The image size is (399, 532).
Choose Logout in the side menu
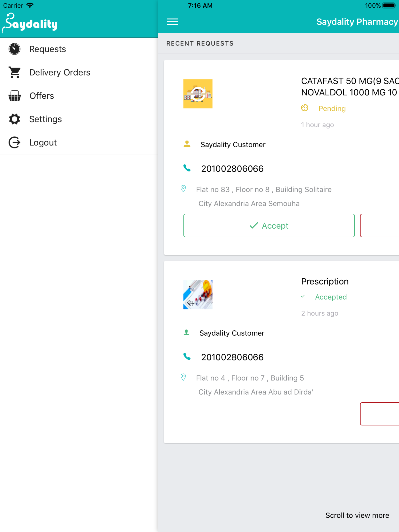click(x=79, y=142)
